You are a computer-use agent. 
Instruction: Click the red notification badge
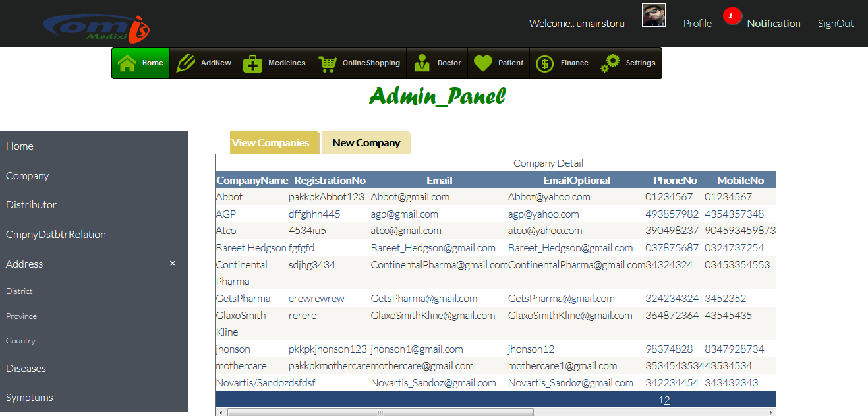(x=732, y=16)
